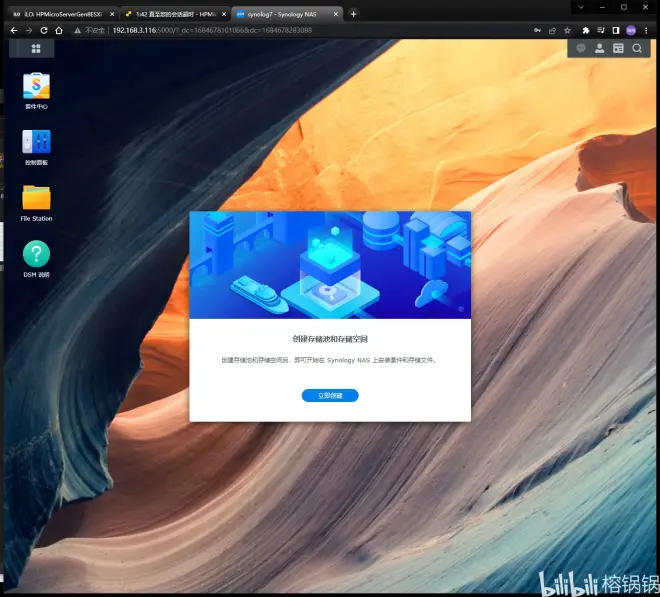Click the dialog's Synology NAS description line
Viewport: 660px width, 597px height.
tap(329, 360)
